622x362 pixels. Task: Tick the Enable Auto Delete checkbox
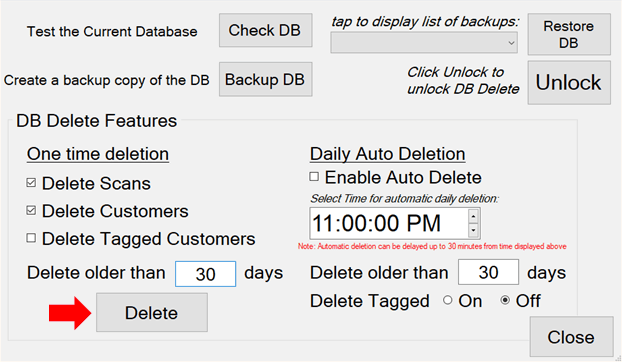pos(314,176)
